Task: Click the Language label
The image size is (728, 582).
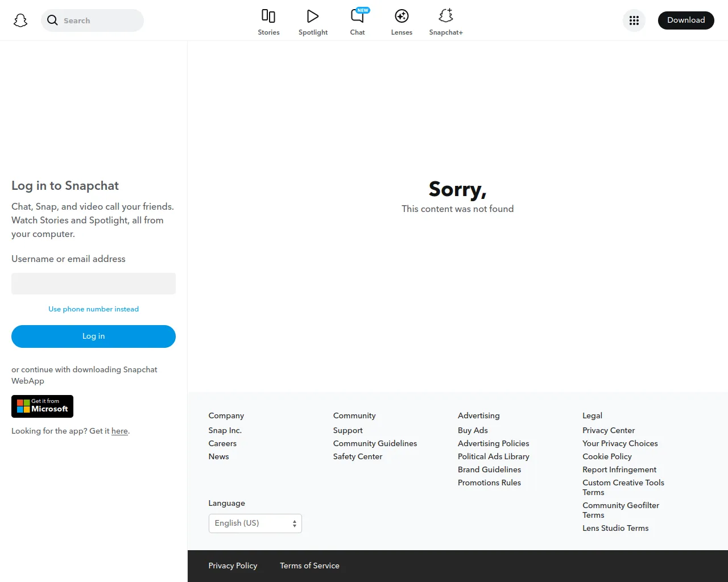Action: [x=226, y=504]
